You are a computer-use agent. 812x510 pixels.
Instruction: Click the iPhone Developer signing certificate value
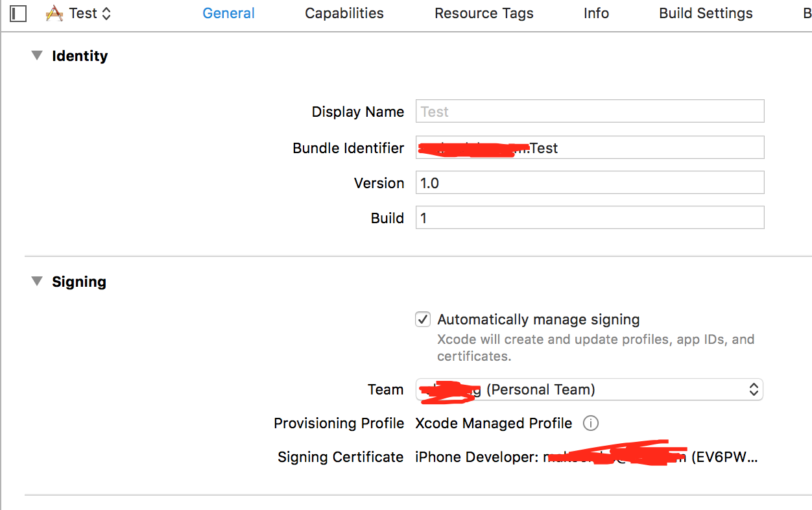coord(586,457)
